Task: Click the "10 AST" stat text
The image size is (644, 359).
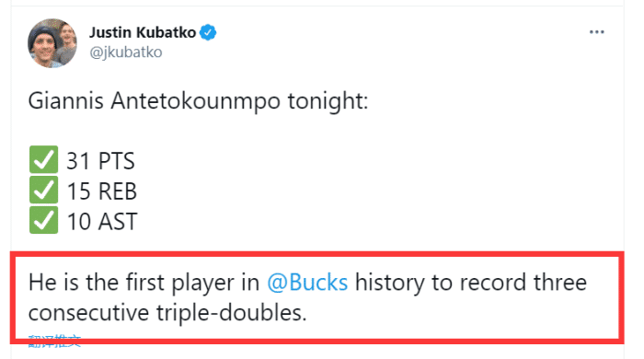Action: (x=102, y=222)
